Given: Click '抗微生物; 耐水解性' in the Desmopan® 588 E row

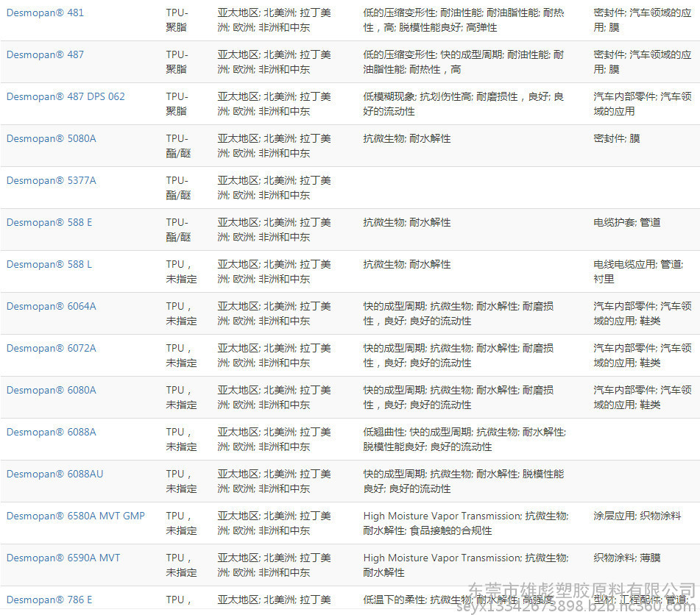Looking at the screenshot, I should [x=407, y=223].
